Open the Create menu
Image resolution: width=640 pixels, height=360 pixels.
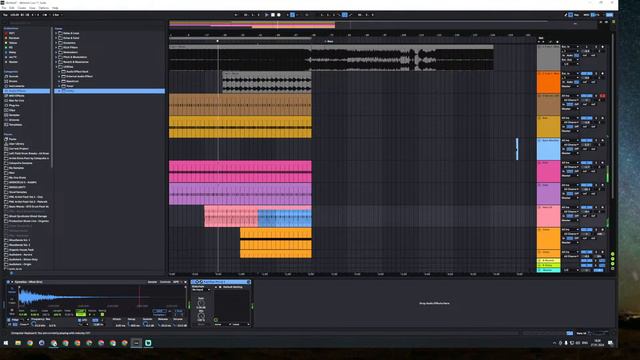22,8
